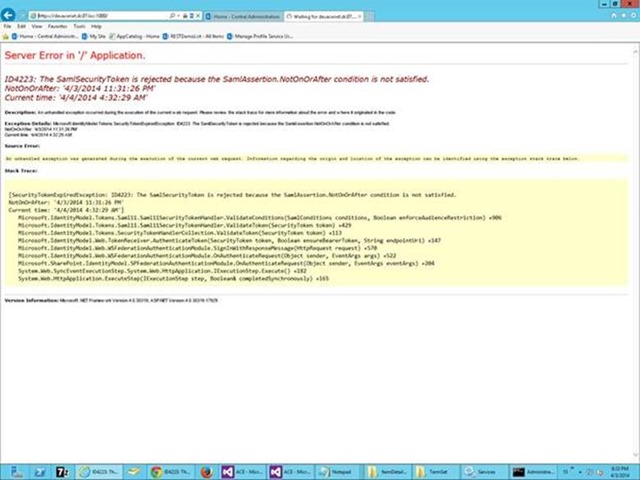Click the red Current time '4/4/2014 4:32:29 AM' line
This screenshot has width=640, height=480.
76,98
